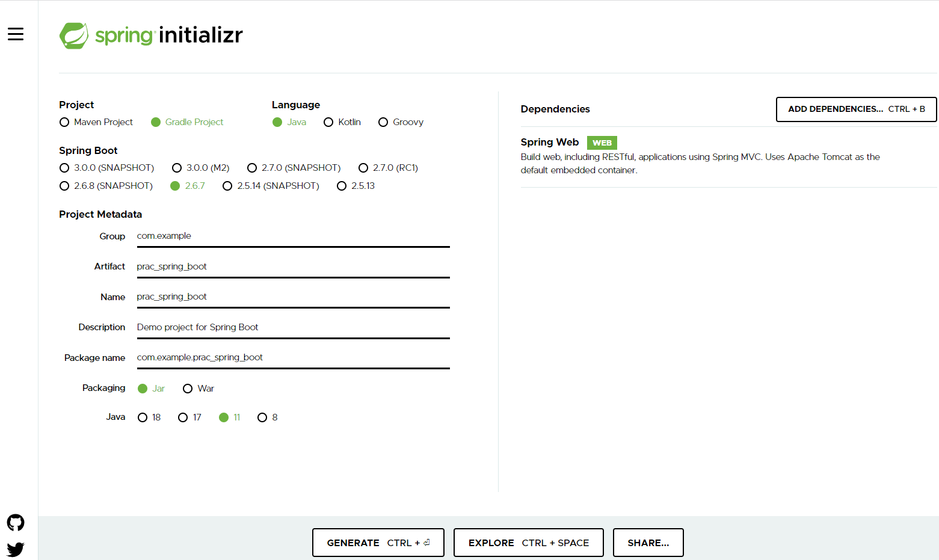
Task: Click Add Dependencies button
Action: [x=857, y=109]
